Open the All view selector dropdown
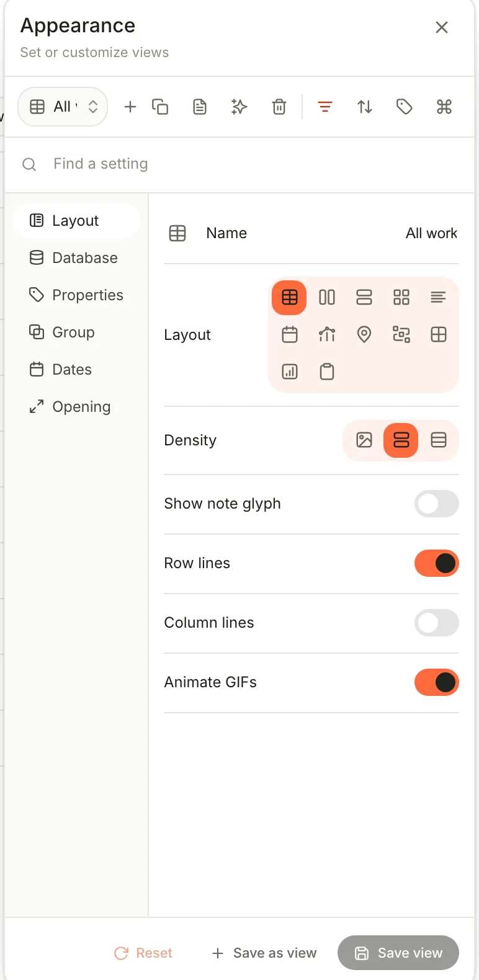 [x=63, y=107]
